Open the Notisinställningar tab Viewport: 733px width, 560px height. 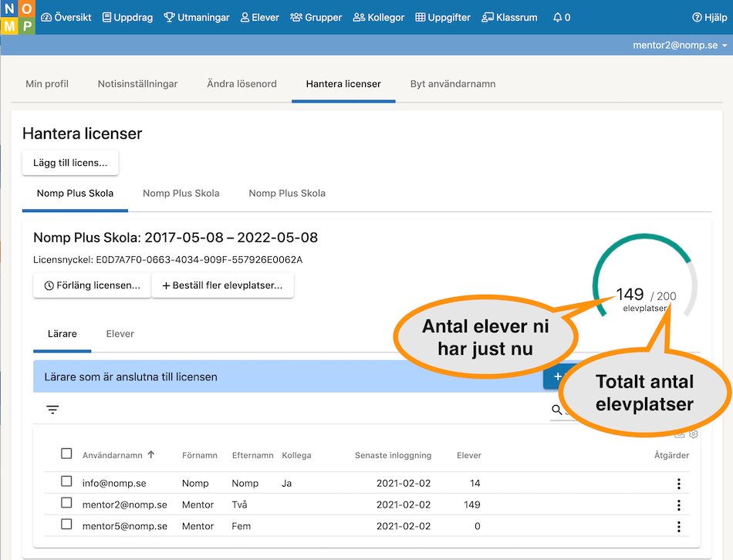(x=137, y=83)
